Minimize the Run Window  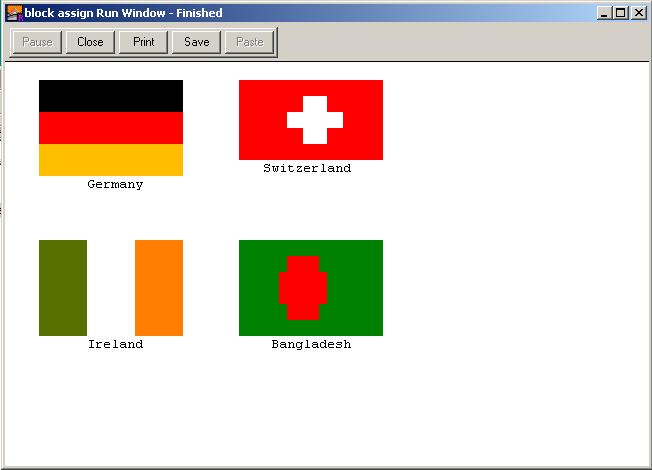coord(604,13)
